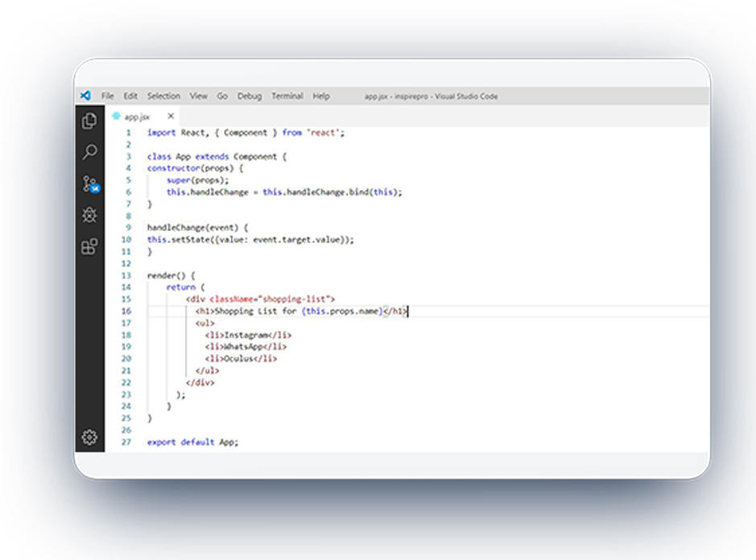The width and height of the screenshot is (756, 560).
Task: Open the Help menu
Action: coord(321,96)
